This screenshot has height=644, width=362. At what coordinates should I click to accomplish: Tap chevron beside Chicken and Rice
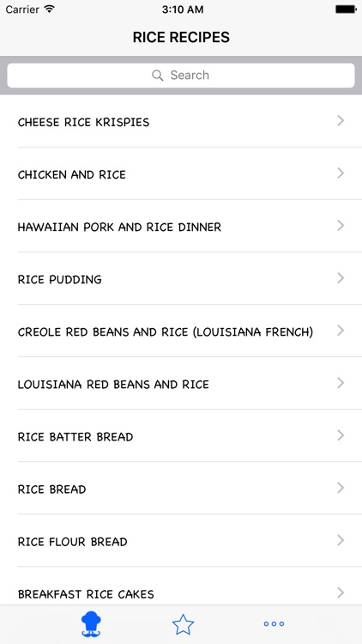click(341, 173)
